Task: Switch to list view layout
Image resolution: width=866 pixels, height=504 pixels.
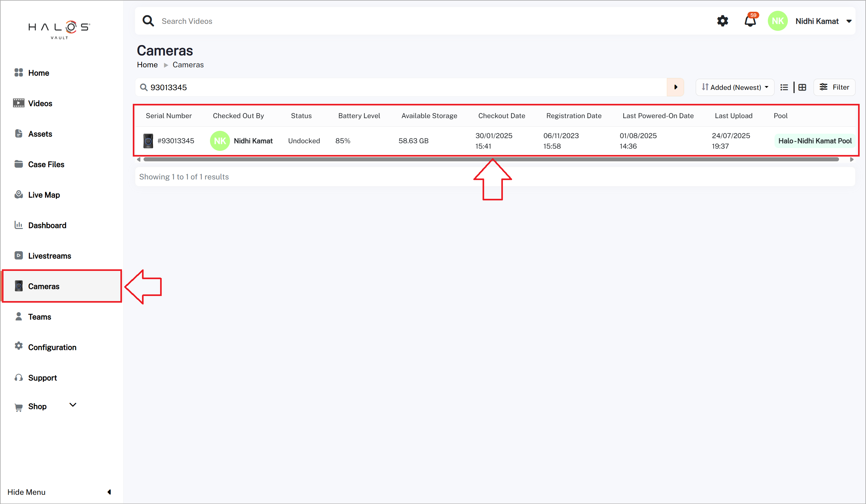Action: [x=784, y=87]
